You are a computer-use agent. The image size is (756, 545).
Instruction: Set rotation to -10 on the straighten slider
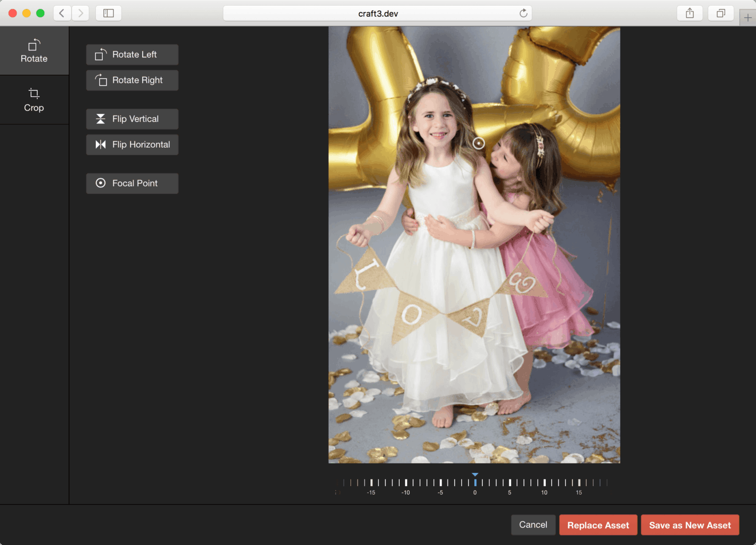pyautogui.click(x=406, y=483)
